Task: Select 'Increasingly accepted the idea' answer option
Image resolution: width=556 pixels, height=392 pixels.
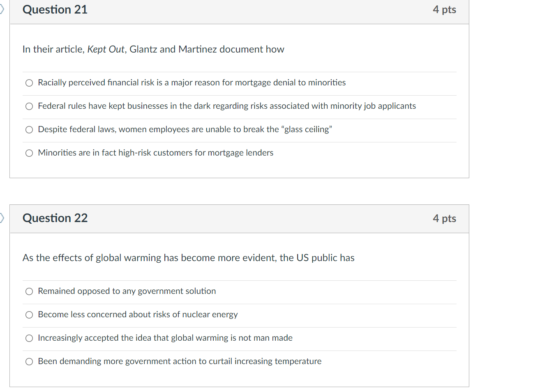Action: click(29, 338)
